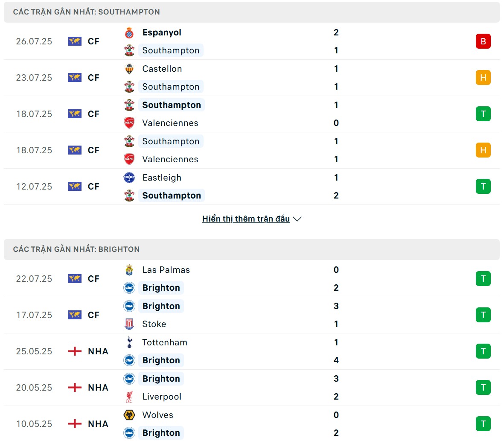Click the green T badge for Eastleigh match
The image size is (504, 441).
[x=483, y=187]
